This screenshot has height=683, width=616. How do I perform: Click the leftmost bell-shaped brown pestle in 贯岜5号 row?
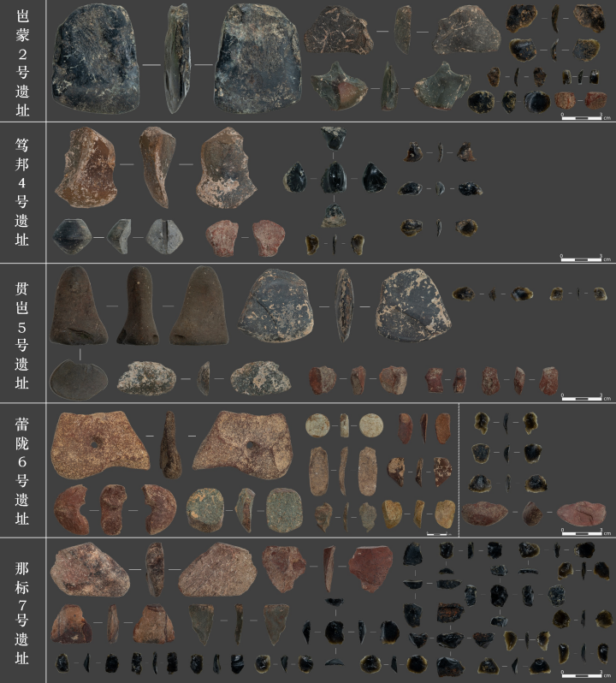click(79, 306)
